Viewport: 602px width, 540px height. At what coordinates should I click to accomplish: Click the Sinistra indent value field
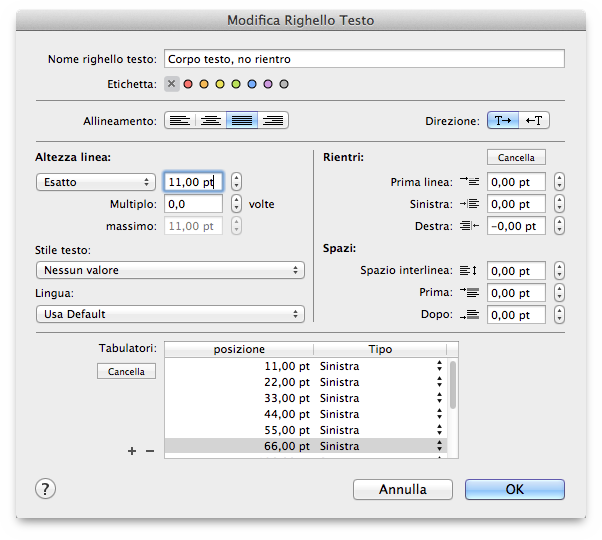pos(516,204)
